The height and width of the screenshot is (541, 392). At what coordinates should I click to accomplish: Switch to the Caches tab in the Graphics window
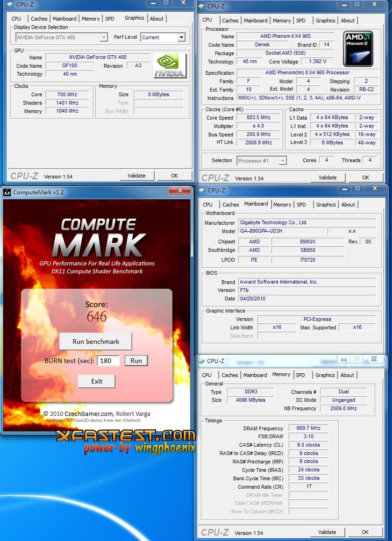coord(39,19)
